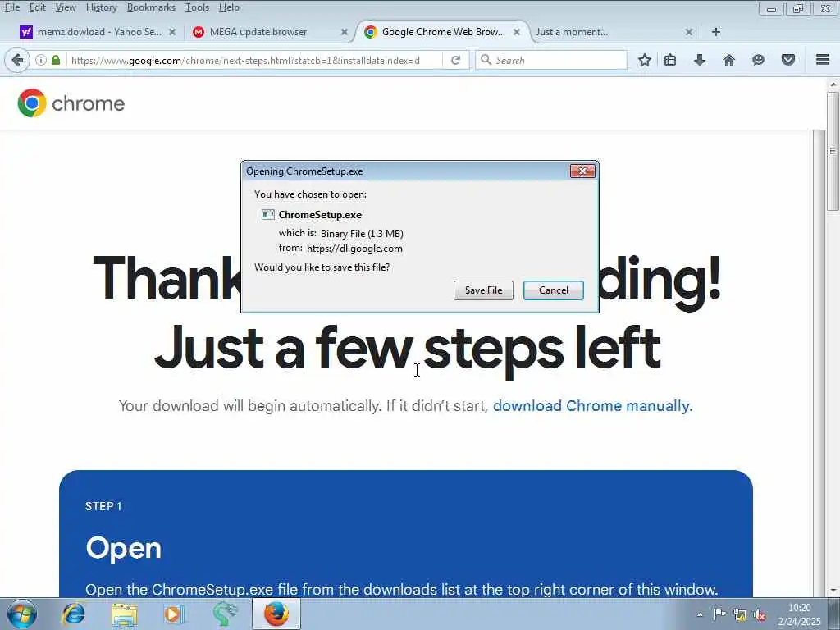Click Action Center flag tray icon
Image resolution: width=840 pixels, height=630 pixels.
tap(719, 614)
